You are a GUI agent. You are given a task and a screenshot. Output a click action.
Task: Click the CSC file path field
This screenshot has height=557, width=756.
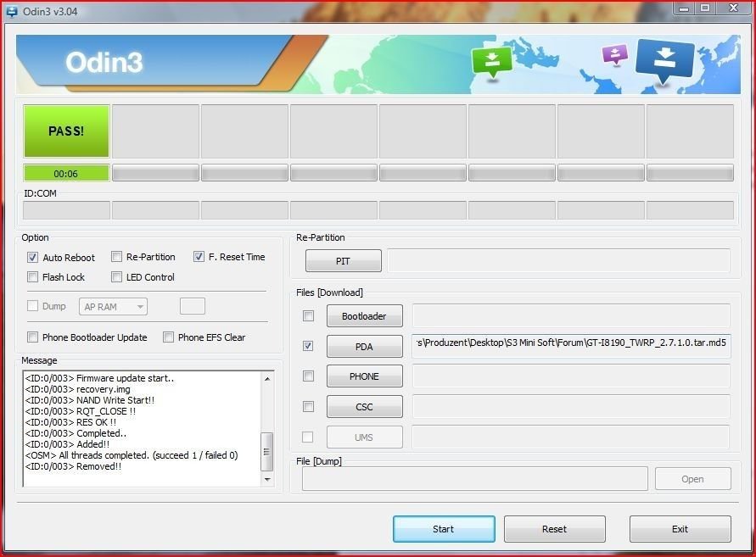click(571, 407)
